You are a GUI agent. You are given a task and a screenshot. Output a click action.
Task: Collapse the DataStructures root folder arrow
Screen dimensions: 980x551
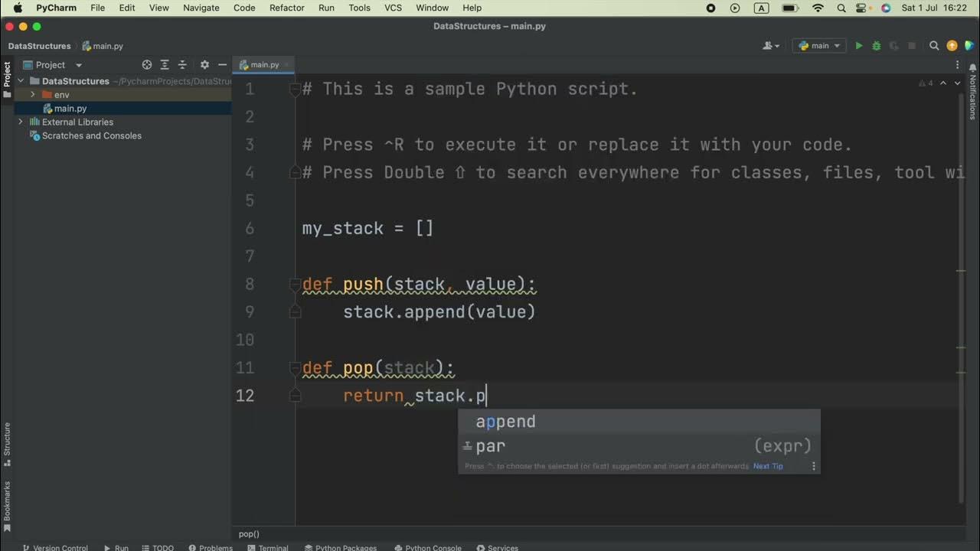tap(21, 81)
